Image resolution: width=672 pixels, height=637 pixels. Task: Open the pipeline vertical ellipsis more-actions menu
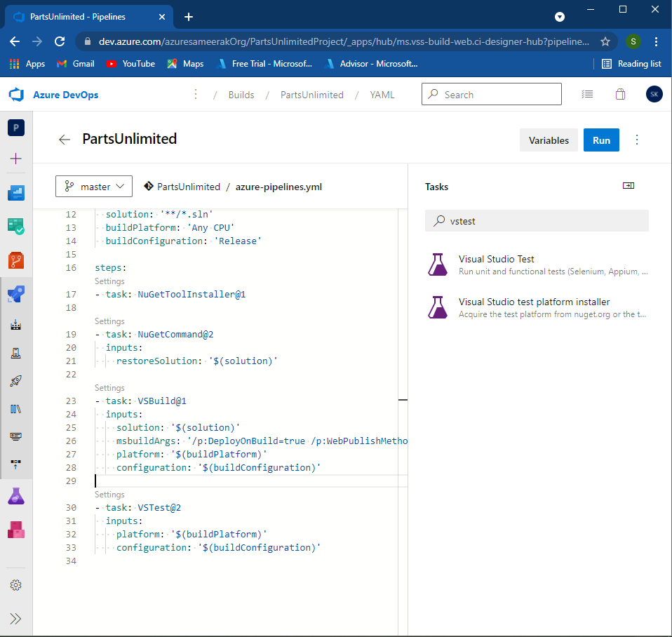637,140
